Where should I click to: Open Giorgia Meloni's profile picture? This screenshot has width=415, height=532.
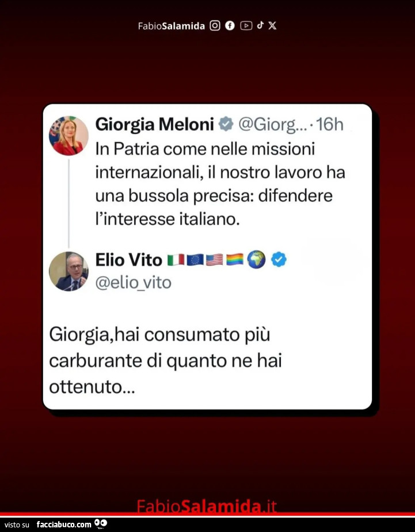coord(68,136)
